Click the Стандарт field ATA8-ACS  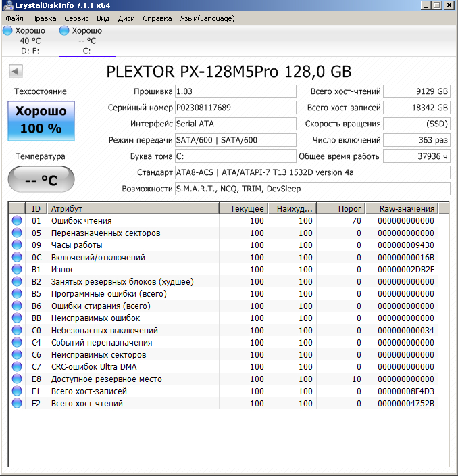point(313,172)
